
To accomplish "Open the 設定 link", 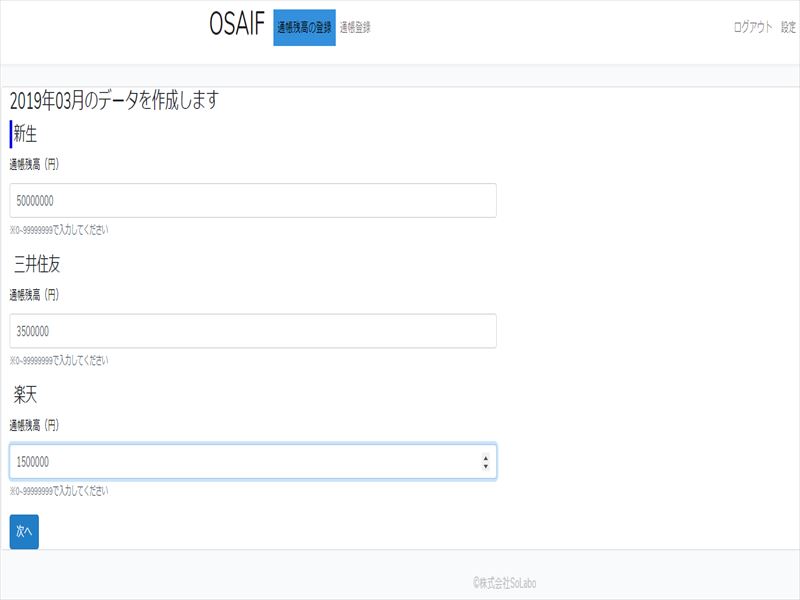I will pos(788,27).
